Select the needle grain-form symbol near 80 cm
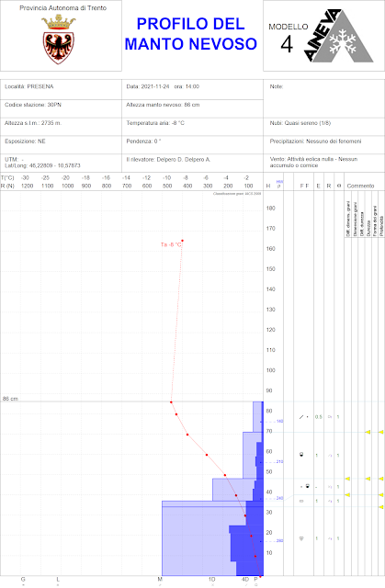This screenshot has height=588, width=385. pos(303,416)
